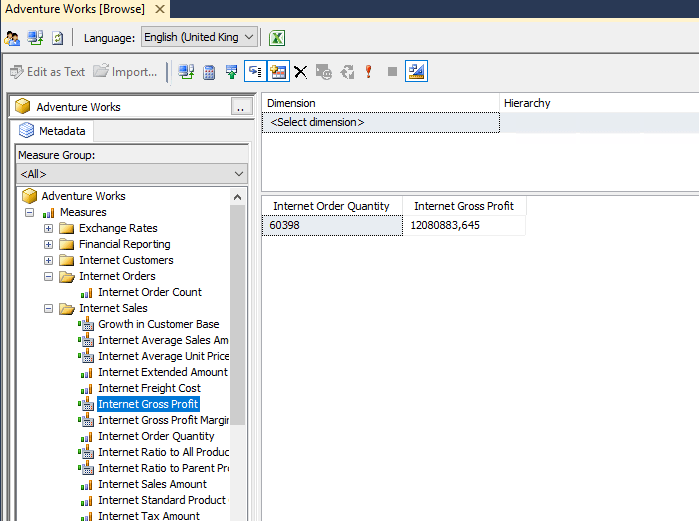Close the Adventure Works [Browse] tab
Viewport: 699px width, 521px height.
[x=160, y=9]
